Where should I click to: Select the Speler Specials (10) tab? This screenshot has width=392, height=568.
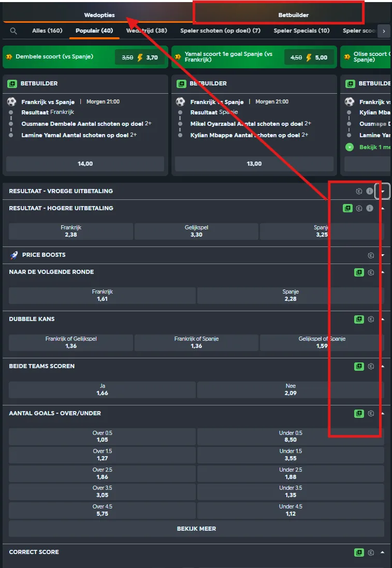(x=301, y=31)
